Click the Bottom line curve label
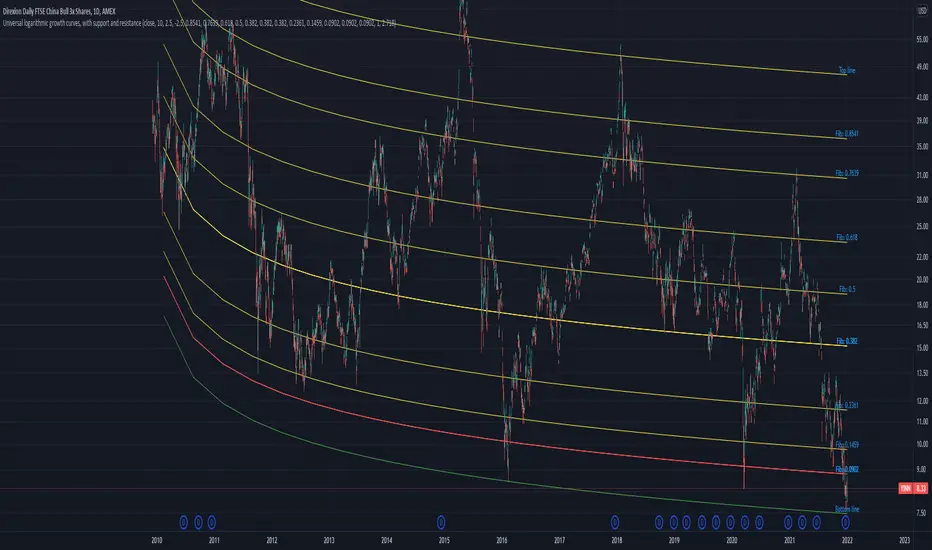 pyautogui.click(x=846, y=509)
